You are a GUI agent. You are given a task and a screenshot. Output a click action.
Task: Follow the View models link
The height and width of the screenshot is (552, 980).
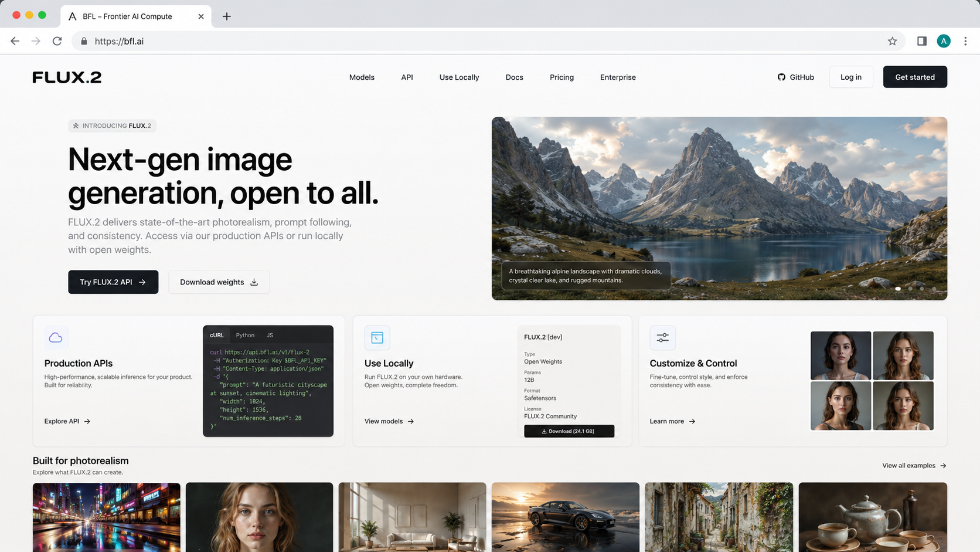(x=389, y=421)
